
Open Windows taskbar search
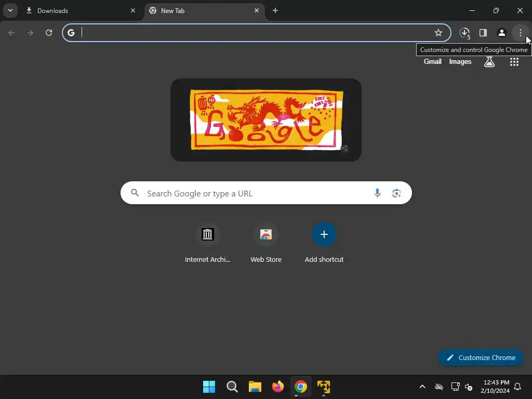pyautogui.click(x=232, y=387)
